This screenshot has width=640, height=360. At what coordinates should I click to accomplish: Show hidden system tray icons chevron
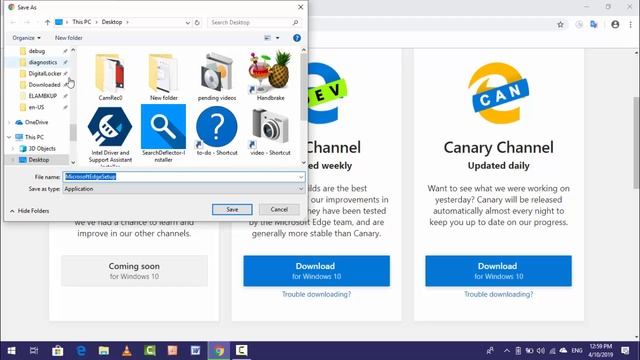tap(507, 351)
